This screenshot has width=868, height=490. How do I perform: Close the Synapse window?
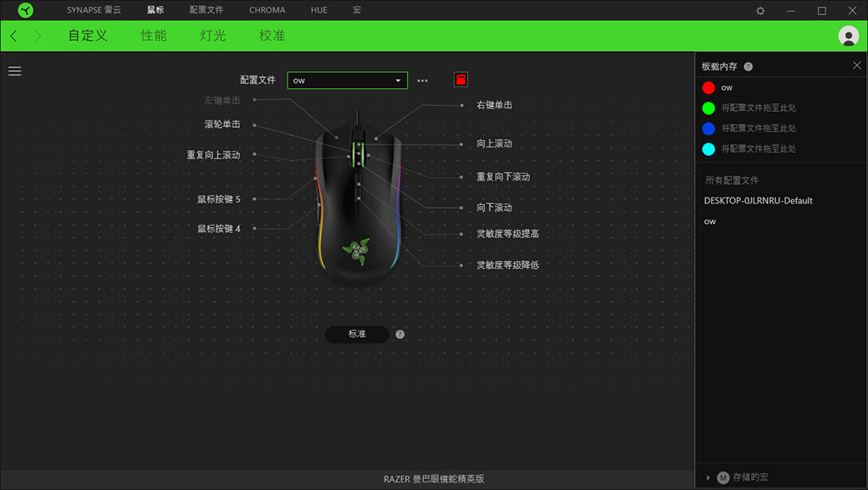[x=853, y=10]
